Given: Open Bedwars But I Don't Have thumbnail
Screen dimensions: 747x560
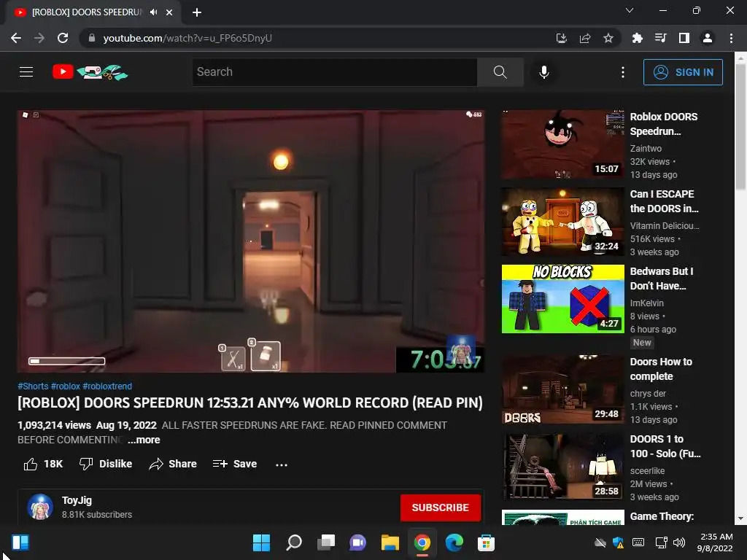Looking at the screenshot, I should (562, 299).
